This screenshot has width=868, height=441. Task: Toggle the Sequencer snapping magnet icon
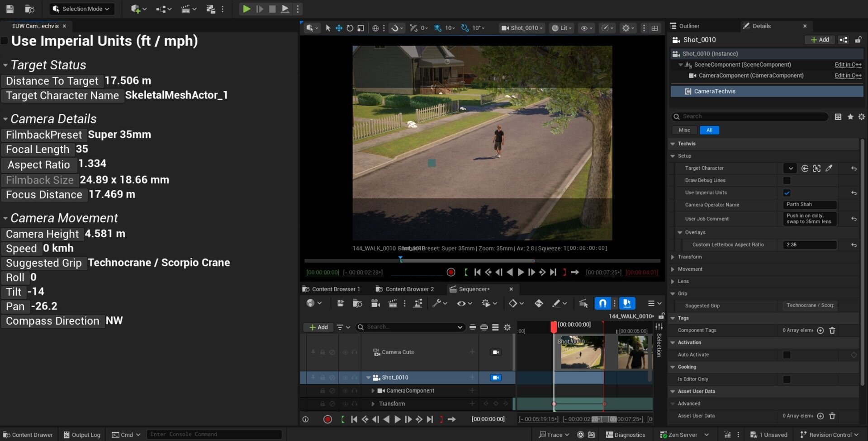(x=602, y=304)
